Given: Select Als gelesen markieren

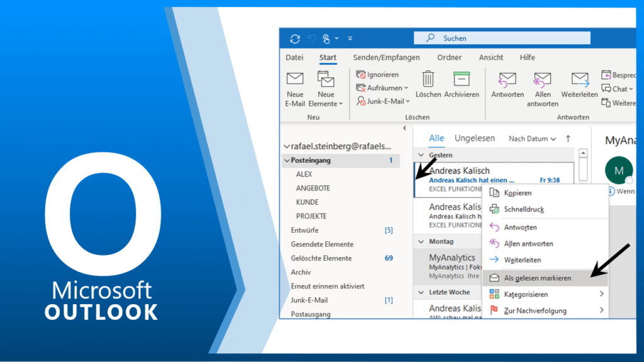Looking at the screenshot, I should click(545, 278).
